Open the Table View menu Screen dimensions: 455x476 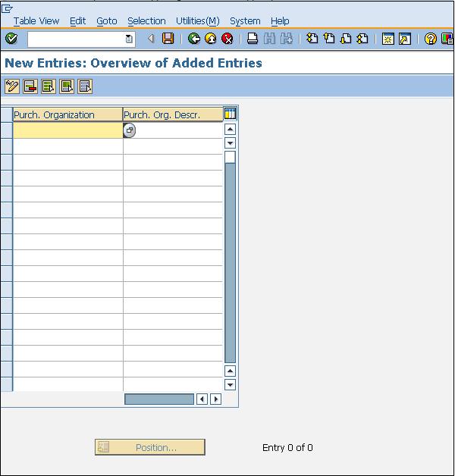point(36,21)
